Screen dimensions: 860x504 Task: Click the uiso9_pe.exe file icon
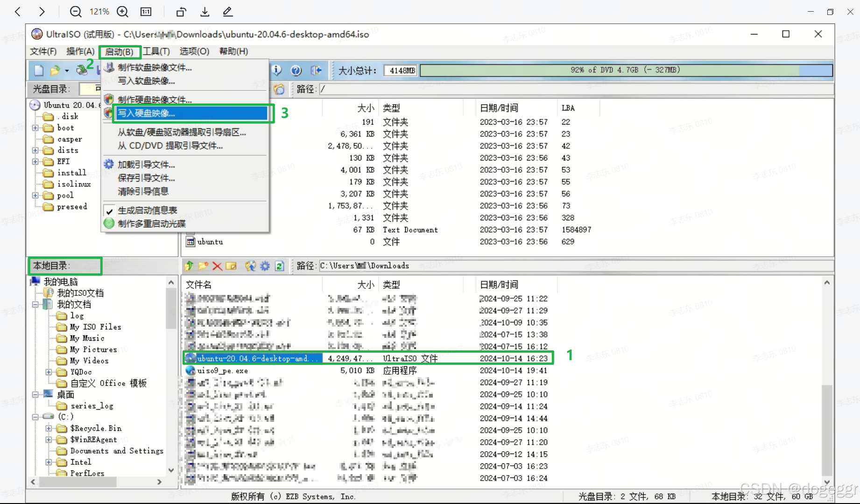[190, 371]
